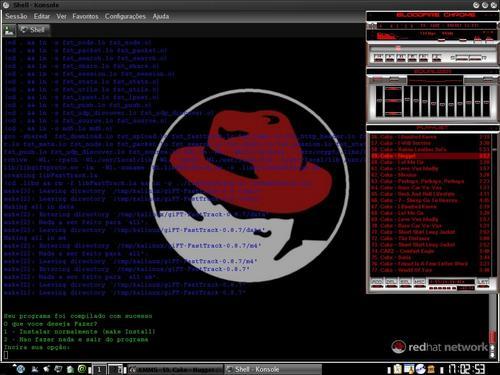Click the XMMS next track button

click(x=424, y=58)
